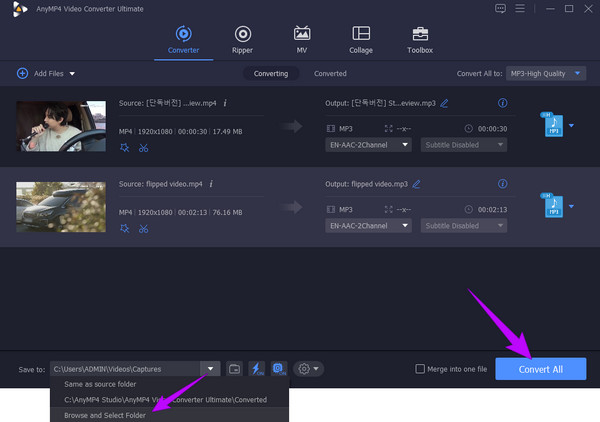
Task: Click the 76.16 MB size text
Action: (227, 212)
